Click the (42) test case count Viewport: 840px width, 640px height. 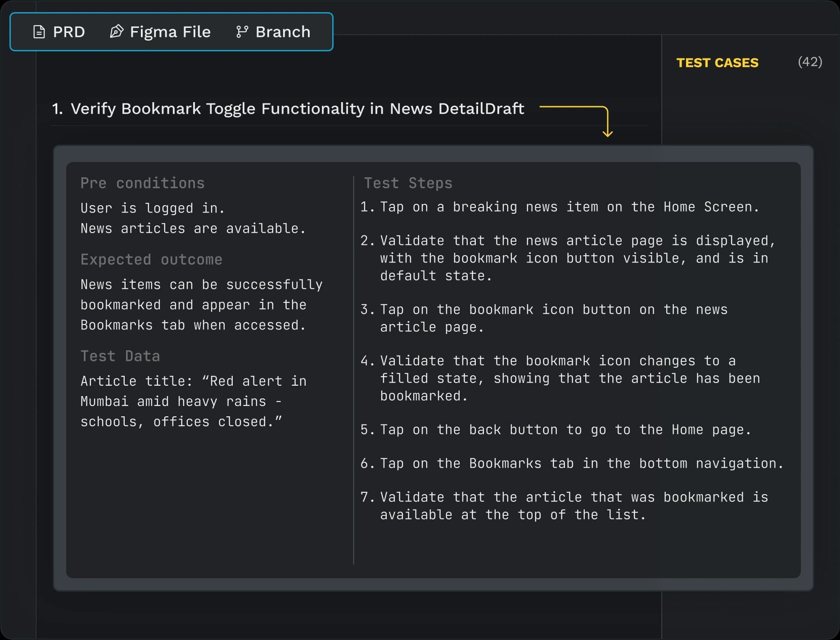pos(810,62)
